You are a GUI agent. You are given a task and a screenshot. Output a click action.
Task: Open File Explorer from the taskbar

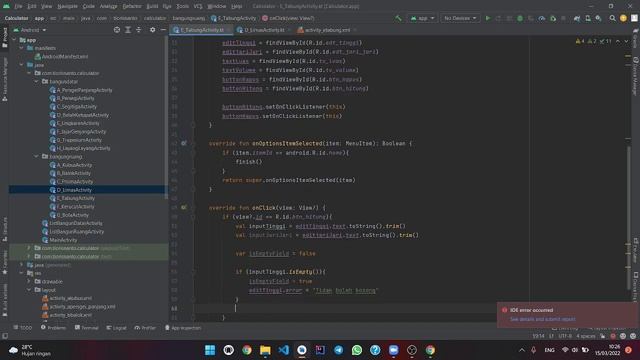265,350
